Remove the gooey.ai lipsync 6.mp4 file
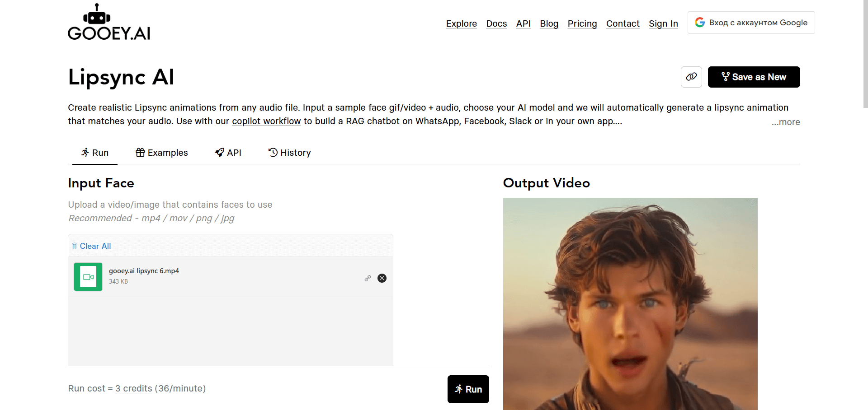Screen dimensions: 868x410 pyautogui.click(x=382, y=278)
